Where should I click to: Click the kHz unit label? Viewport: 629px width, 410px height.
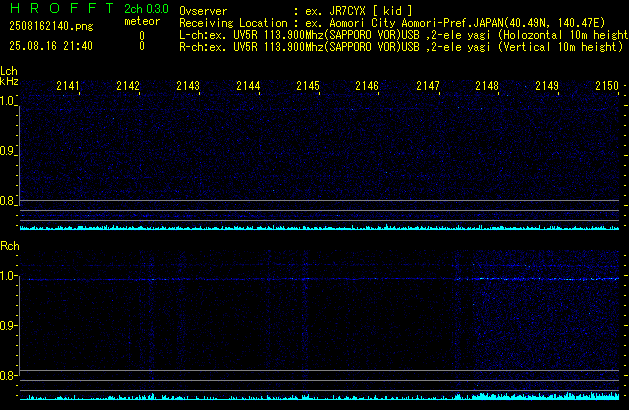9,81
